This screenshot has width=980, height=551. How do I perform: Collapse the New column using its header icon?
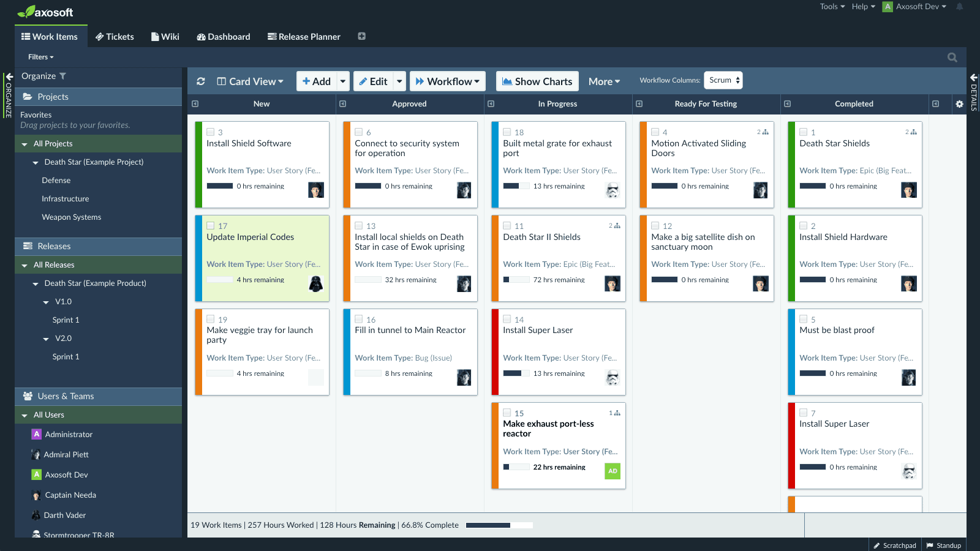[x=195, y=104]
